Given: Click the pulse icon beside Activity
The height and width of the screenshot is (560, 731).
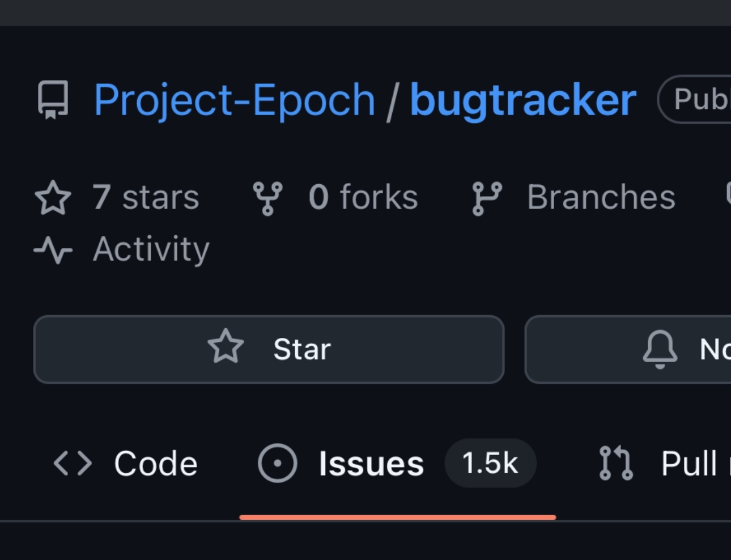Looking at the screenshot, I should click(x=53, y=249).
